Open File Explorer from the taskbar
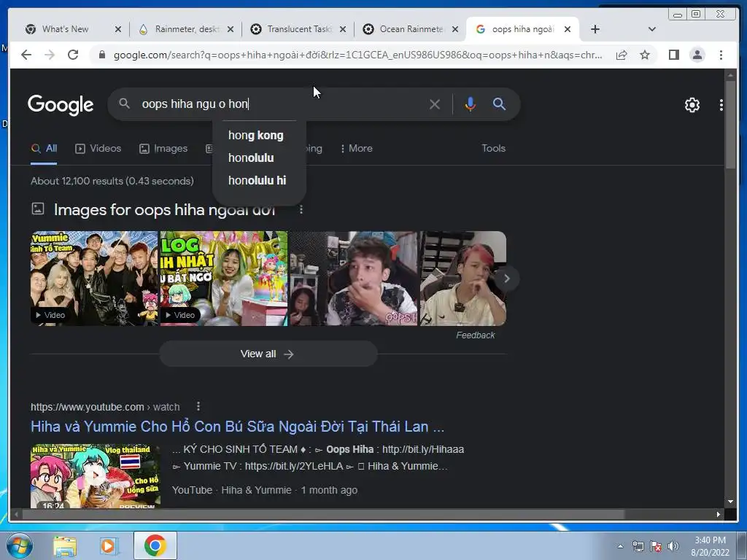The height and width of the screenshot is (560, 747). (65, 546)
